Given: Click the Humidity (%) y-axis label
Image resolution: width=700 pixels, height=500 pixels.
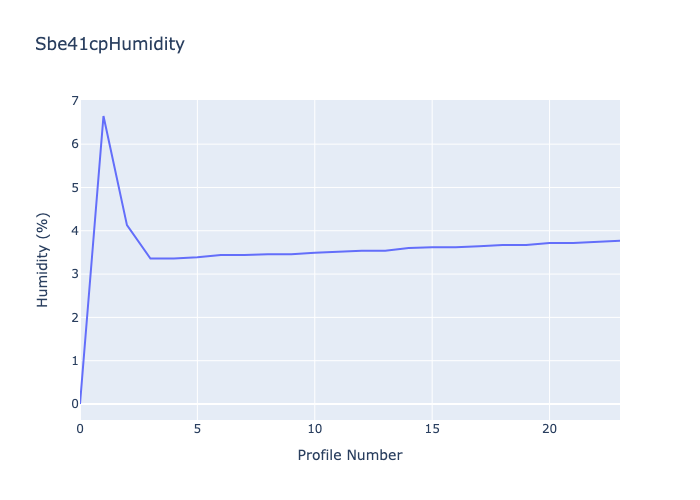Looking at the screenshot, I should 43,260.
